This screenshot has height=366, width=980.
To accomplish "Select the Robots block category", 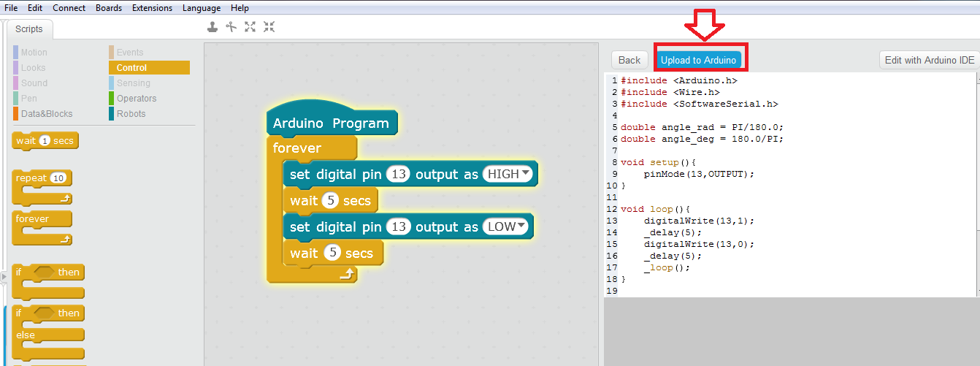I will 131,113.
